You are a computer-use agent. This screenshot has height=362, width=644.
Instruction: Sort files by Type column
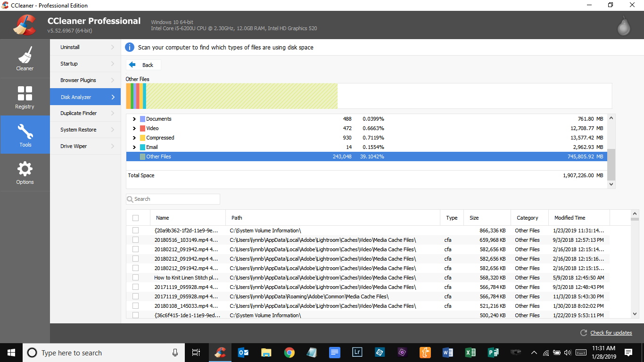pos(452,218)
